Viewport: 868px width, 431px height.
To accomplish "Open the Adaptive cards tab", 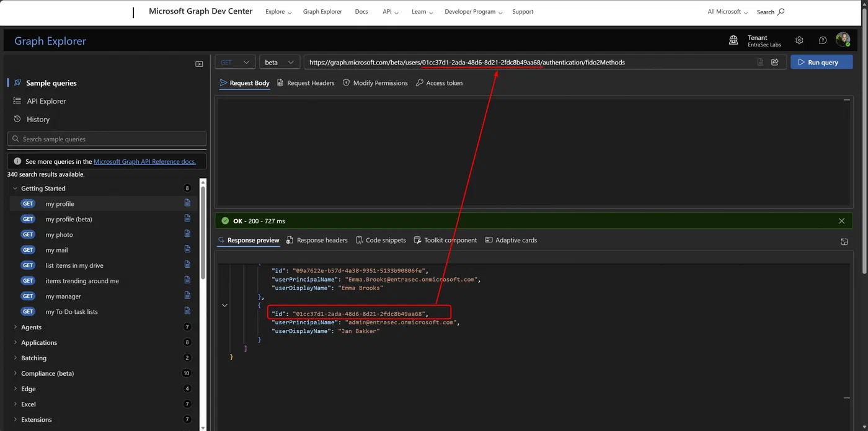I will [x=511, y=240].
